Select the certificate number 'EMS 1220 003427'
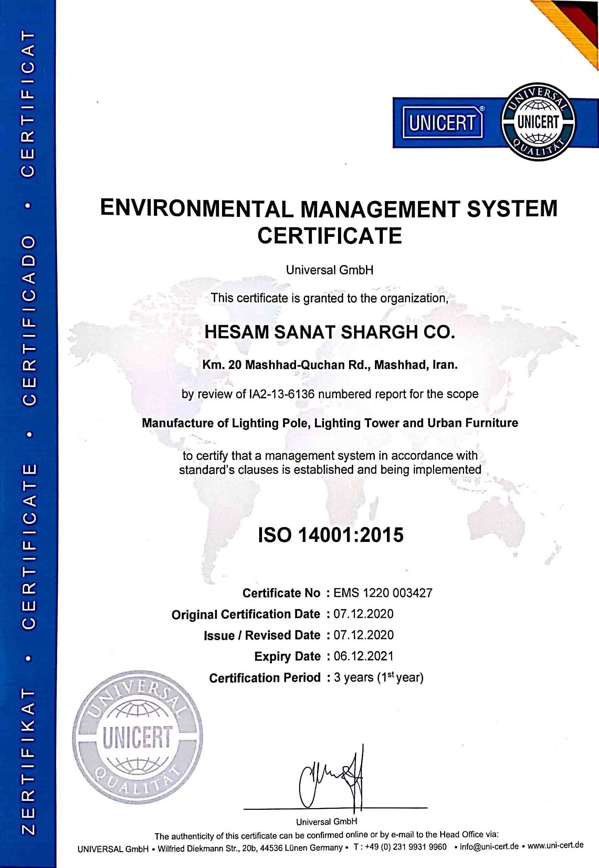599x868 pixels. pyautogui.click(x=383, y=593)
